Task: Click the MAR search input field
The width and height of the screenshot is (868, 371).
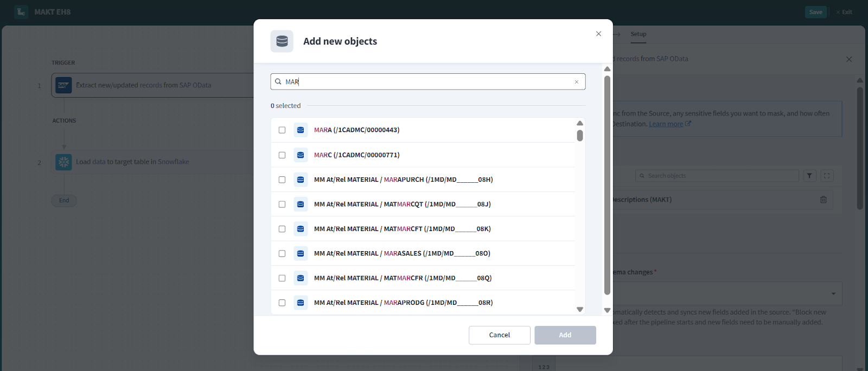Action: [428, 82]
